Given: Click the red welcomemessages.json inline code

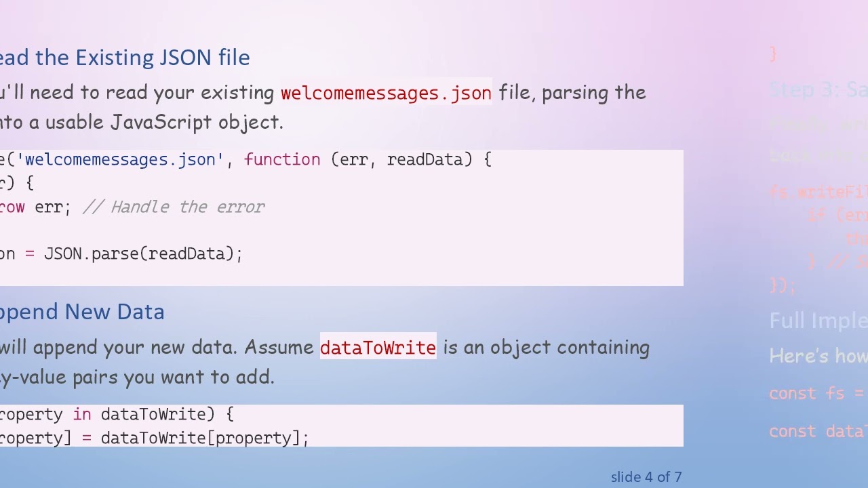Looking at the screenshot, I should 386,93.
